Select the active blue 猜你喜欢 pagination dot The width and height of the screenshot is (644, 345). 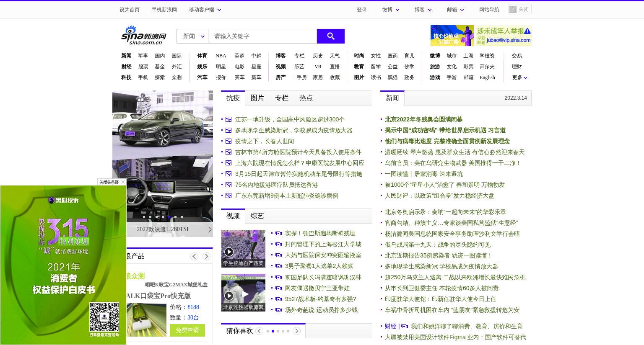[273, 331]
